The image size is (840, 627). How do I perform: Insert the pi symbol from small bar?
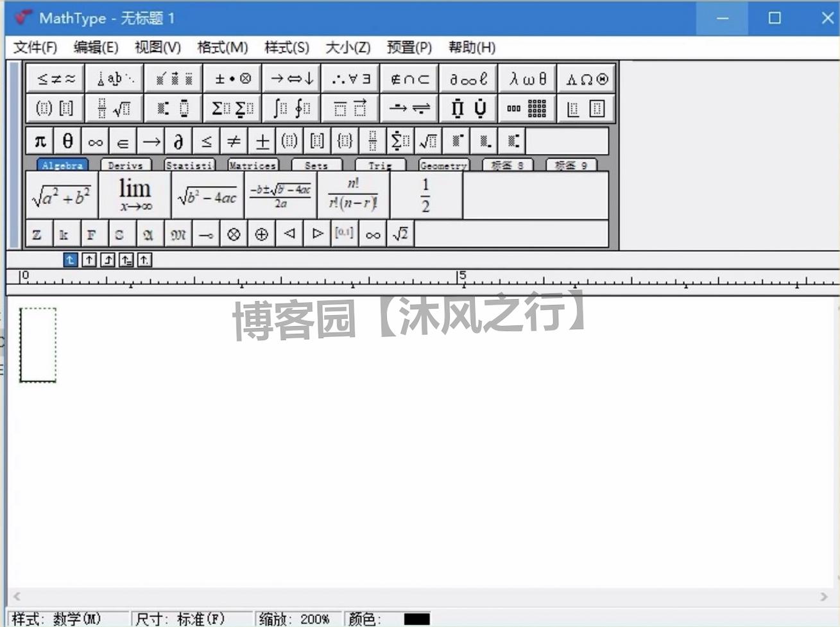[x=40, y=141]
